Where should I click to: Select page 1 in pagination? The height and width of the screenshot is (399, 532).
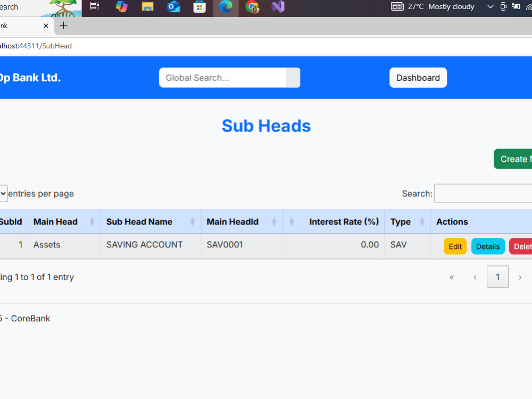click(x=497, y=277)
